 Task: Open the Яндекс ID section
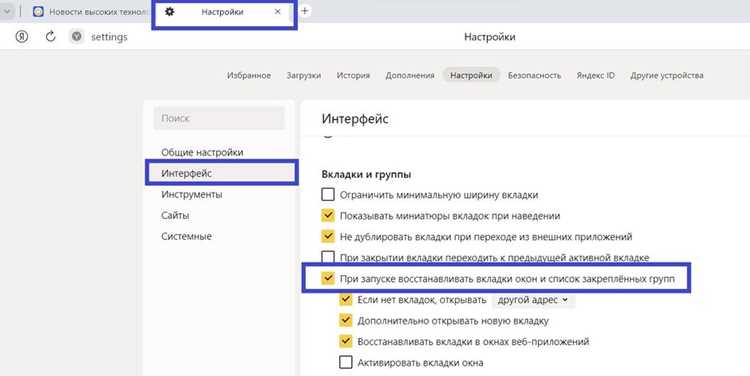click(596, 75)
